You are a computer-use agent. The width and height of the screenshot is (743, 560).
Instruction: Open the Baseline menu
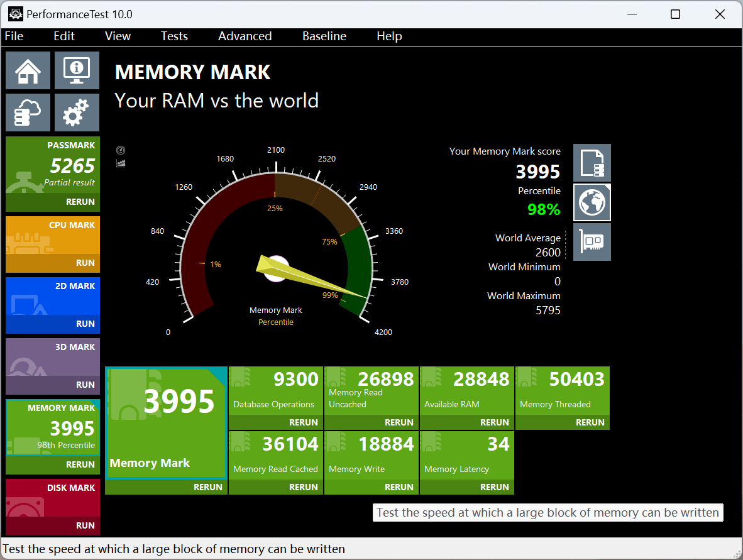[x=324, y=36]
